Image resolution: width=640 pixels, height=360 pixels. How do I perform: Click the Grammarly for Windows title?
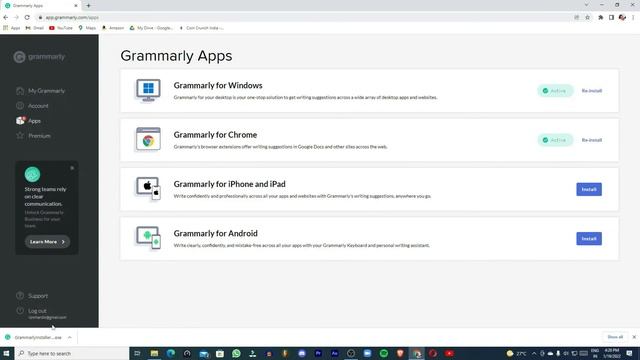pos(218,85)
